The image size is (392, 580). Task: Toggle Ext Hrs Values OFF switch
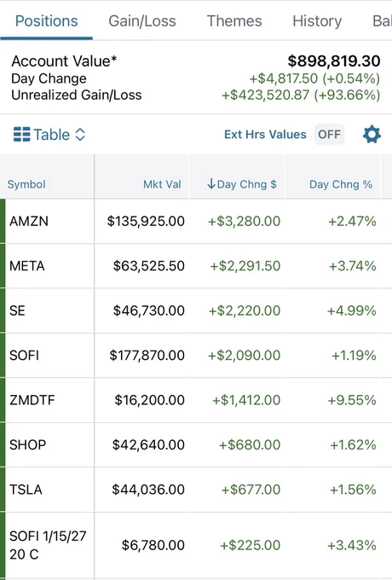[x=329, y=134]
